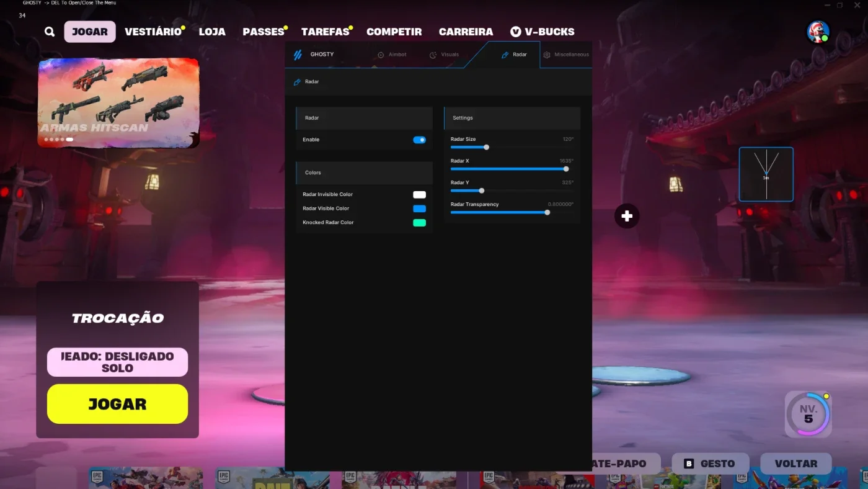Switch to the Aimbot tab label
This screenshot has width=868, height=489.
397,55
